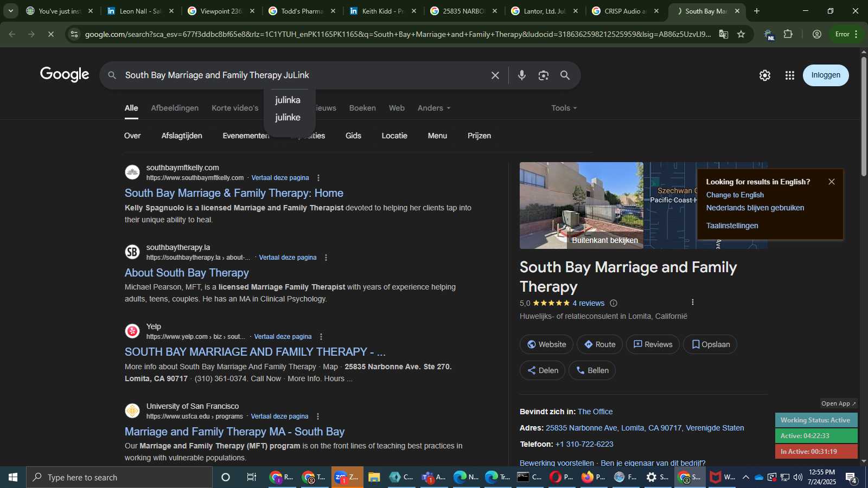Image resolution: width=868 pixels, height=488 pixels.
Task: Click 'Nederlands blijven gebruiken' link
Action: click(755, 208)
